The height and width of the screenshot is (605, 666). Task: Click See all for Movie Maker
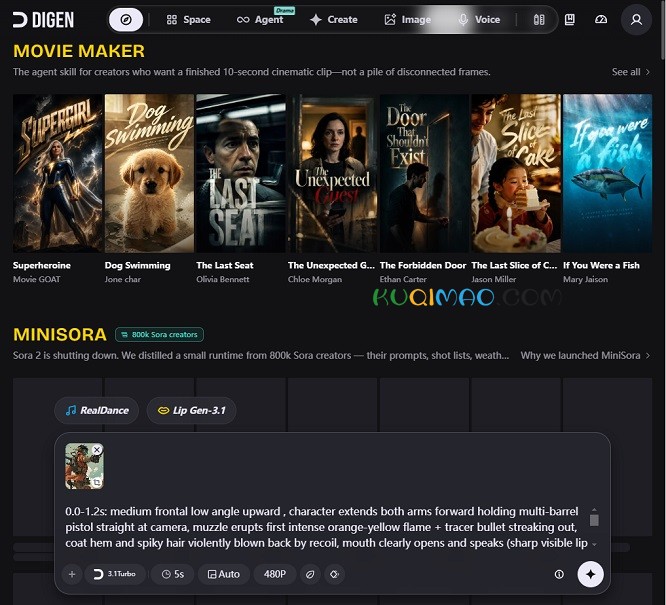[x=630, y=72]
